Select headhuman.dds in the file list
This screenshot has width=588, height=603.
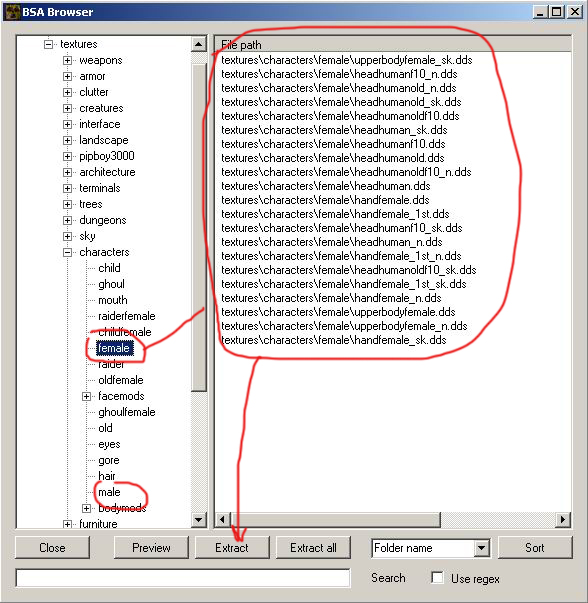point(326,186)
